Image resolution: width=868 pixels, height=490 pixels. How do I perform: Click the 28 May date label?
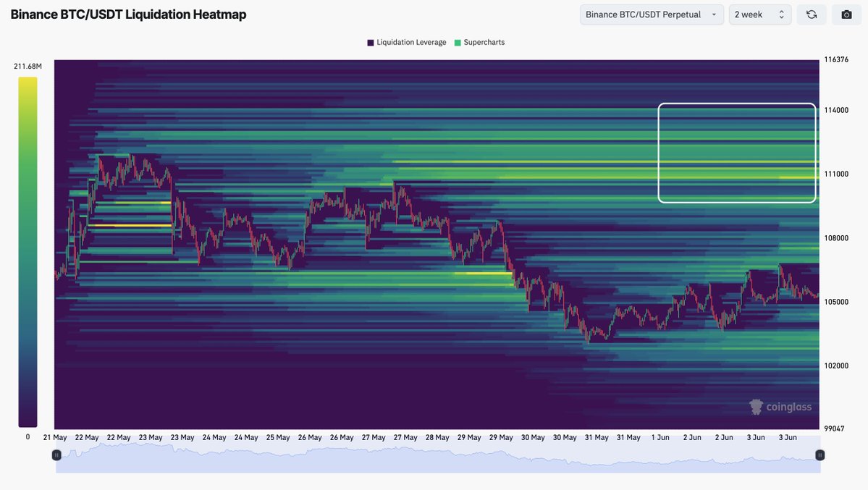point(437,437)
